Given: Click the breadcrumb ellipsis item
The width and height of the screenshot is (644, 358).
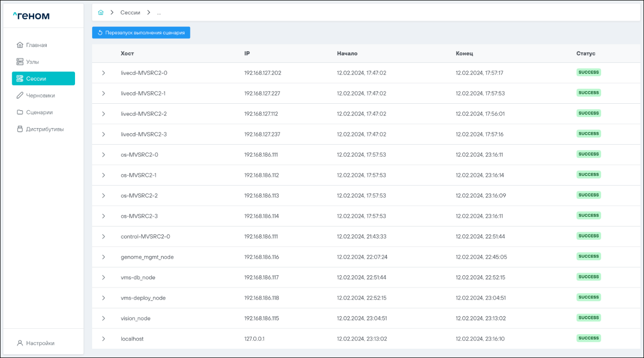Looking at the screenshot, I should click(159, 12).
